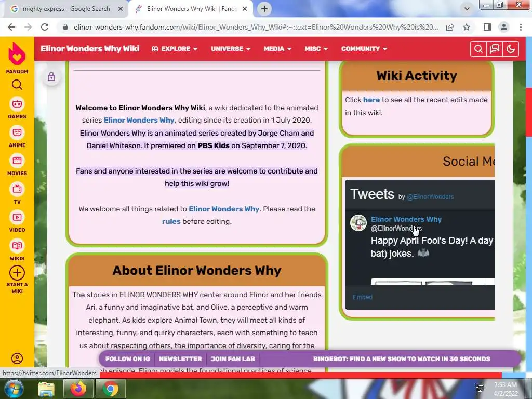Open the user profile icon in sidebar
The image size is (532, 399).
click(x=17, y=358)
